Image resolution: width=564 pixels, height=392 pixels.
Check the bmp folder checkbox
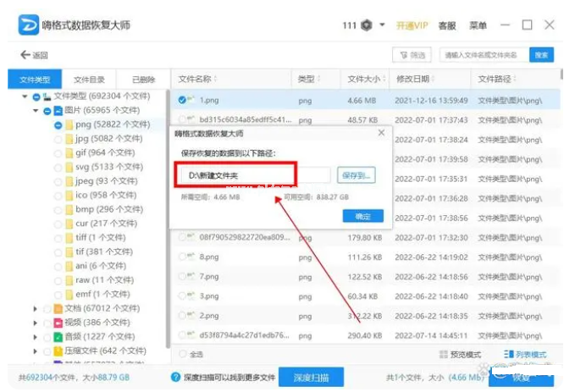point(58,210)
